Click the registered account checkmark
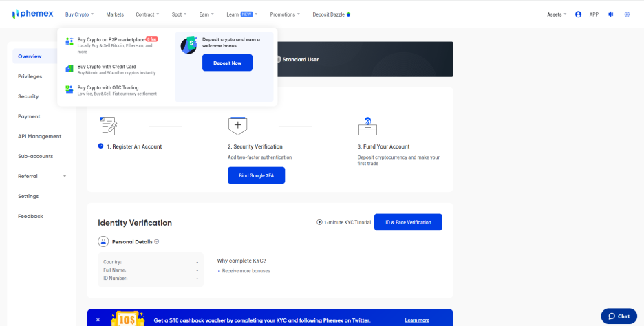 click(x=100, y=146)
